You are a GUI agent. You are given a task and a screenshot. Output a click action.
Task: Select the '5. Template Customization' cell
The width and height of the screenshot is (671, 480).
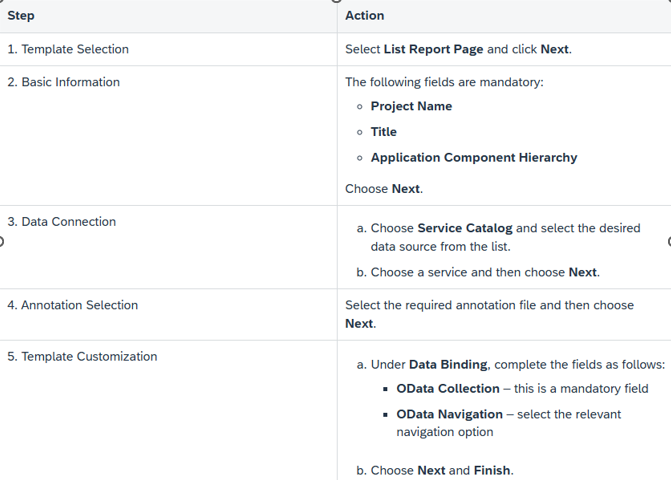tap(168, 410)
